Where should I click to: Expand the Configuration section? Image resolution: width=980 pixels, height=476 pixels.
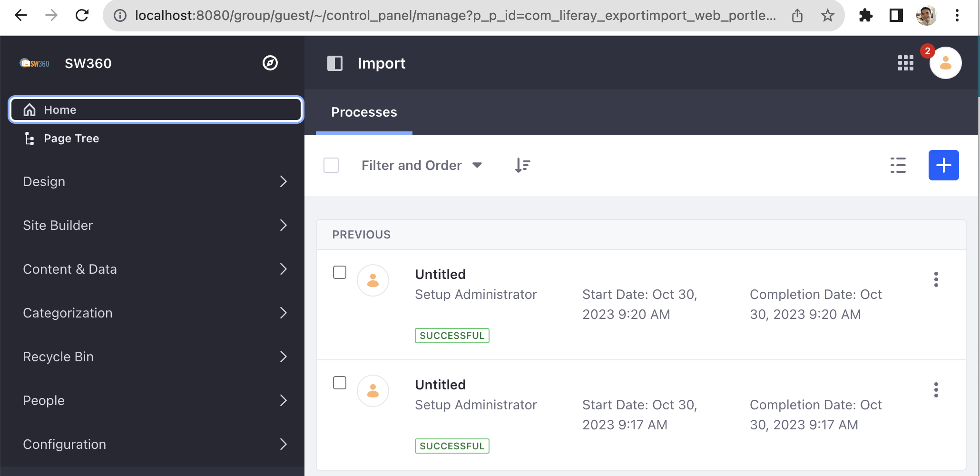[155, 444]
